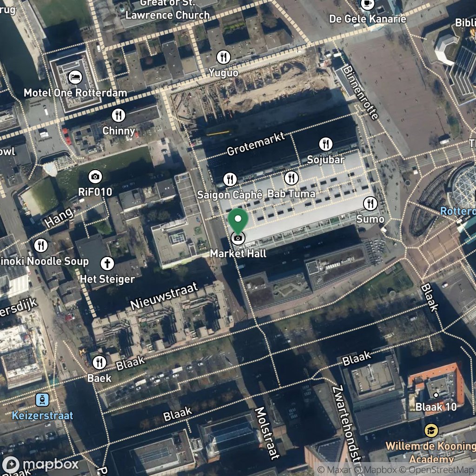Image resolution: width=476 pixels, height=476 pixels.
Task: Select the Sumo label
Action: 370,219
